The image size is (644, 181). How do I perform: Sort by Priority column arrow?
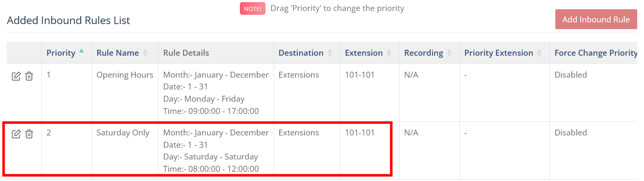click(x=82, y=51)
